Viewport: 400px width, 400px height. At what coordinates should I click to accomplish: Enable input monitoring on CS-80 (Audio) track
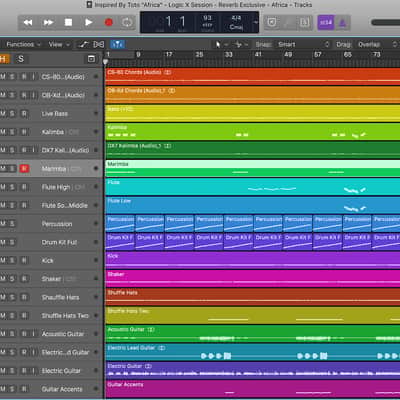tap(33, 77)
